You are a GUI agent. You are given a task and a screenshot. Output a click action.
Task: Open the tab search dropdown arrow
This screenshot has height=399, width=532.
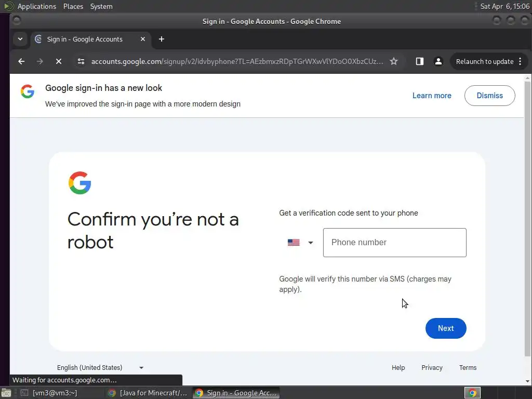coord(20,39)
